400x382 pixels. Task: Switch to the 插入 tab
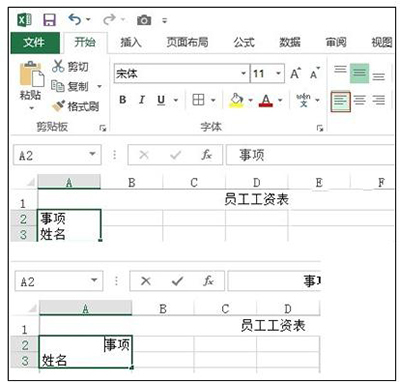pyautogui.click(x=131, y=42)
